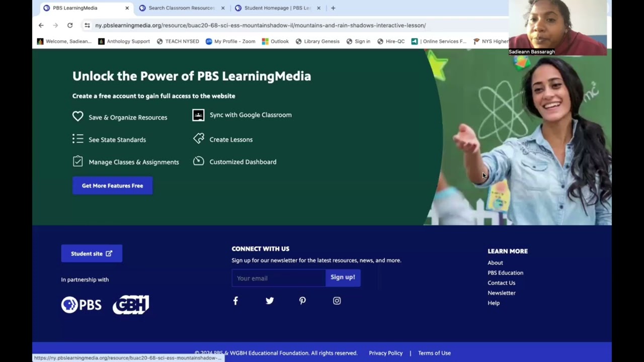Open the Privacy Policy link

[x=386, y=353]
